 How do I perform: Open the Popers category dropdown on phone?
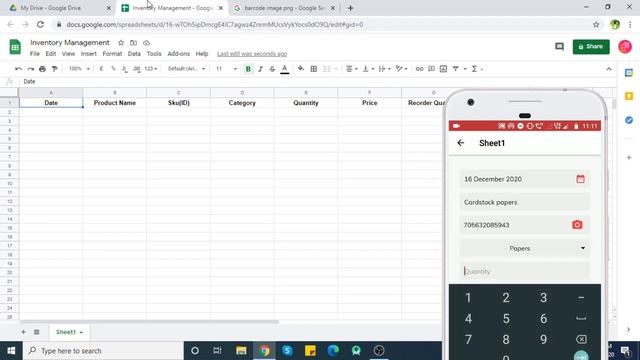pyautogui.click(x=525, y=248)
